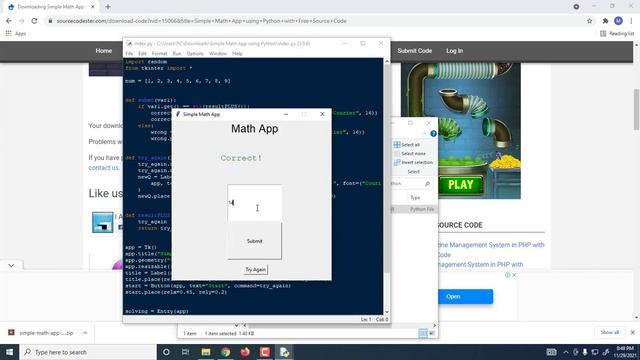Click the File Explorer search magnifier

click(x=427, y=184)
